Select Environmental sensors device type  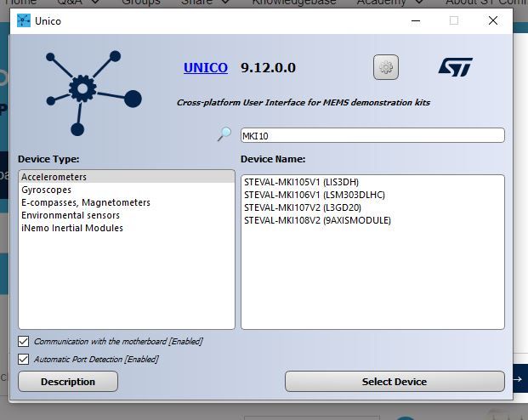(127, 215)
